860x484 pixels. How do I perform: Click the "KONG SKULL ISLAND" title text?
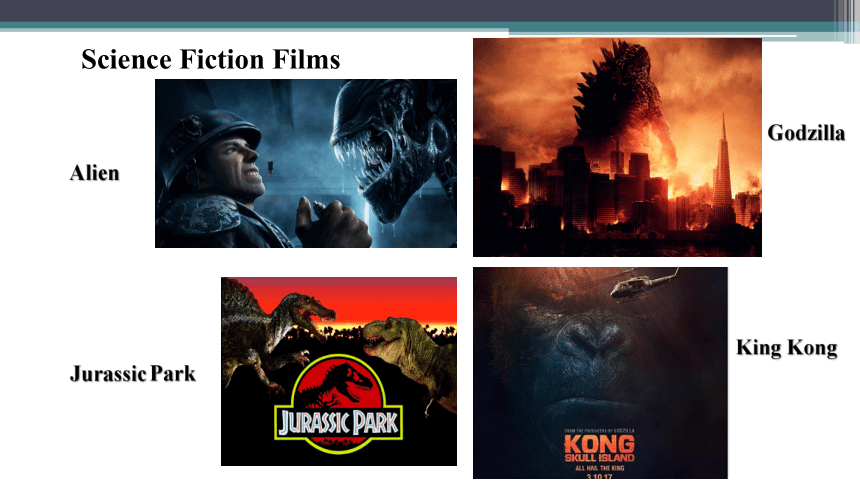coord(599,448)
